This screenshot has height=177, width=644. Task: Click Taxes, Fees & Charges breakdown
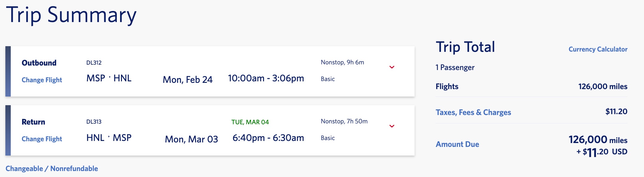[473, 113]
